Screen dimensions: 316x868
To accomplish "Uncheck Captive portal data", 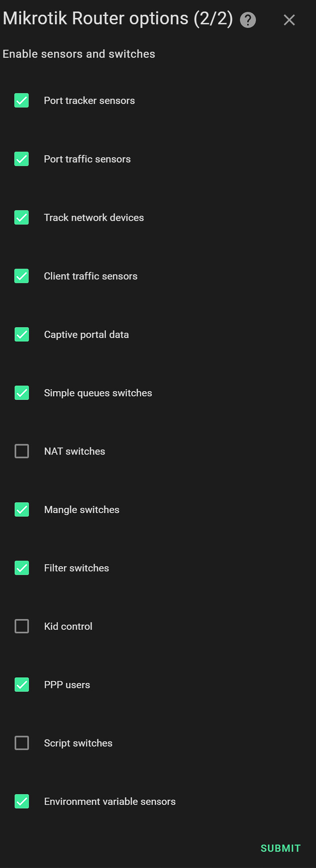I will tap(21, 334).
